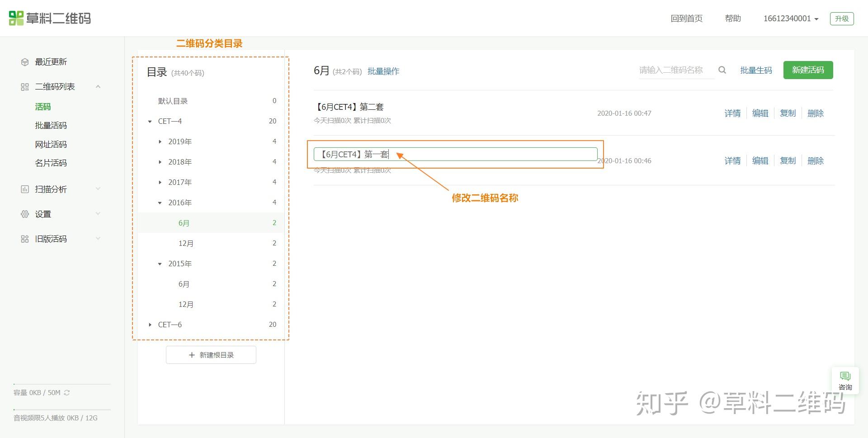Open 帮助 in the header
This screenshot has width=868, height=438.
(733, 19)
